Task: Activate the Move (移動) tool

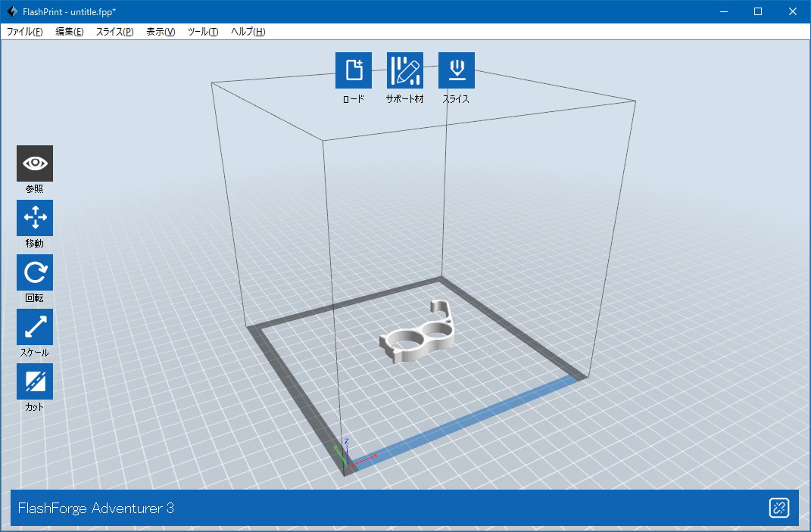Action: [x=35, y=218]
